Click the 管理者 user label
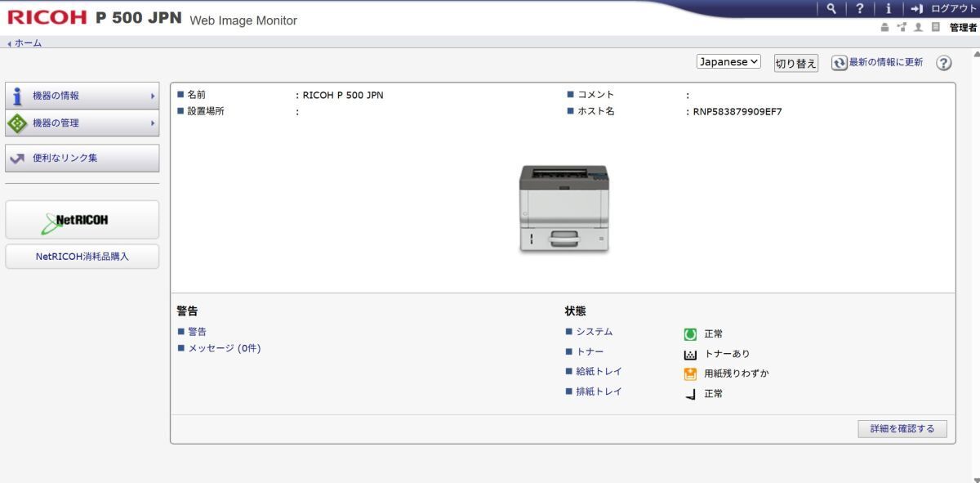The height and width of the screenshot is (483, 980). click(x=963, y=28)
